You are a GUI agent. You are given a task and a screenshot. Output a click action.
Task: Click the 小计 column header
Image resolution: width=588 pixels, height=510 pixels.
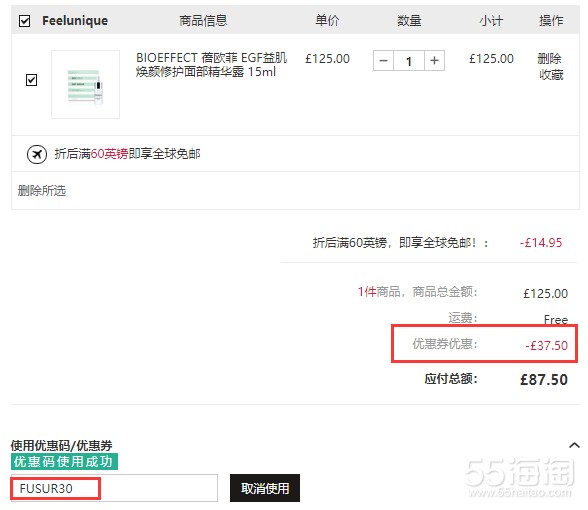tap(491, 21)
